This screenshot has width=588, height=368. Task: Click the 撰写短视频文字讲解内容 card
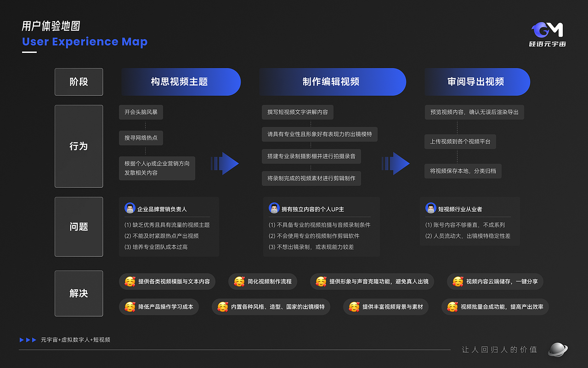[298, 112]
